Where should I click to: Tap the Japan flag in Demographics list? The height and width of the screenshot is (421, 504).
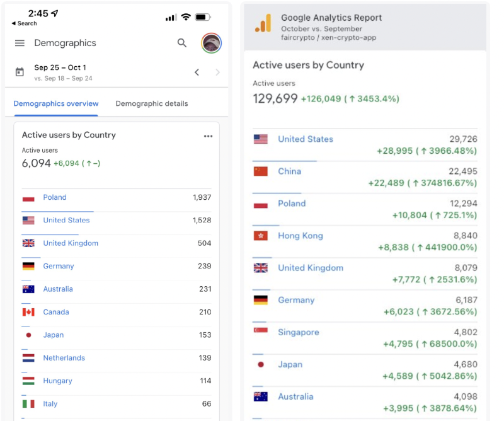click(x=28, y=335)
